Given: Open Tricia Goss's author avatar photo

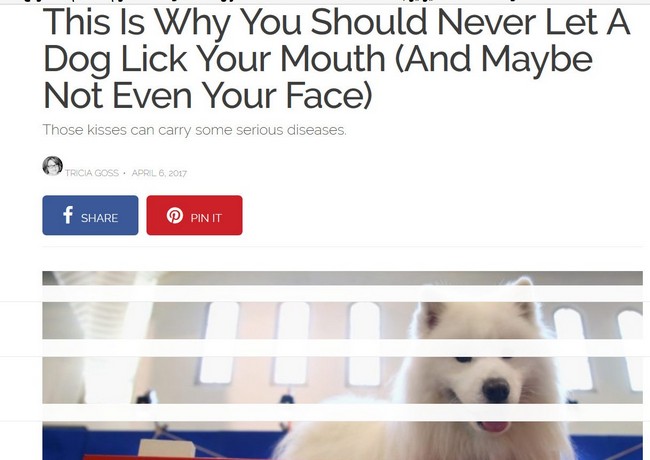Looking at the screenshot, I should pos(53,166).
